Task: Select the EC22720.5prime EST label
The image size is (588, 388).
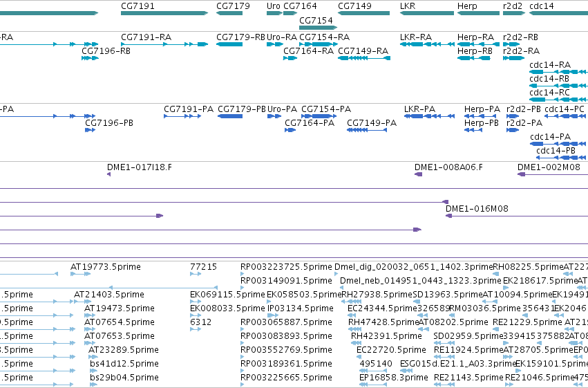Action: tap(391, 350)
